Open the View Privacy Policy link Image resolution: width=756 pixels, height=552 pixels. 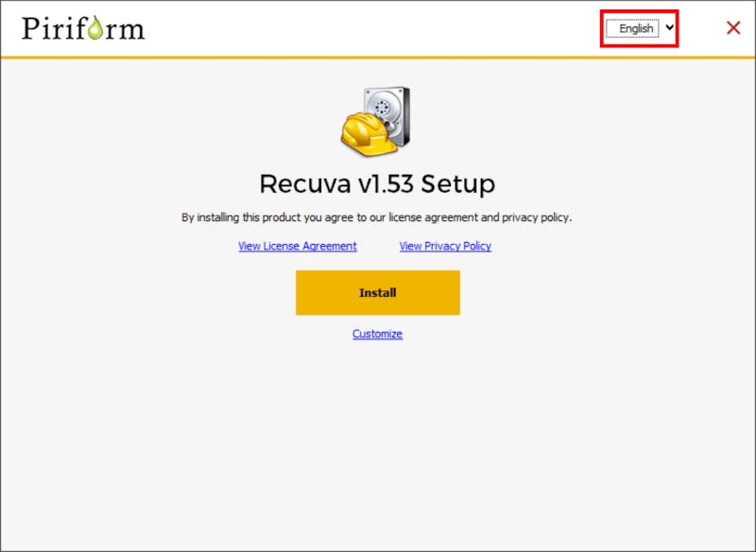pos(445,246)
